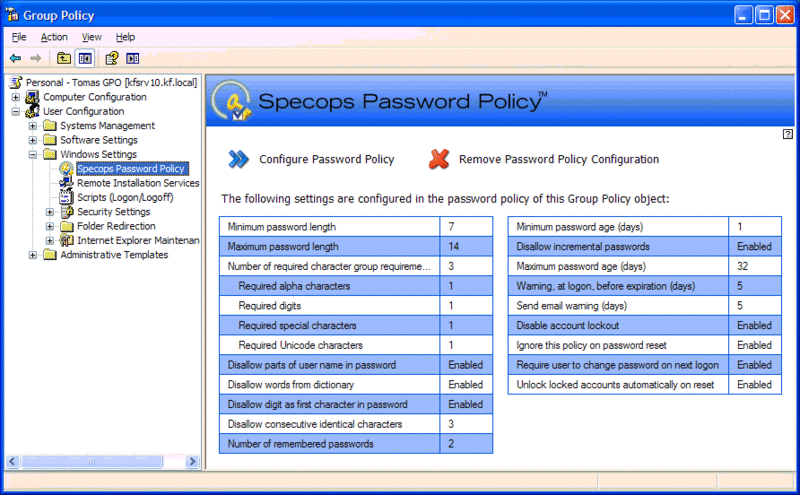Expand the Systems Management node
The image size is (800, 495).
coord(33,126)
